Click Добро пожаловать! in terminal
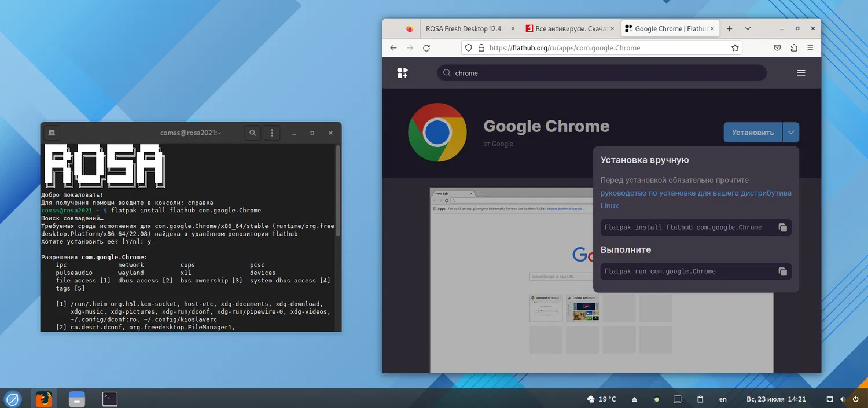868x408 pixels. [72, 195]
